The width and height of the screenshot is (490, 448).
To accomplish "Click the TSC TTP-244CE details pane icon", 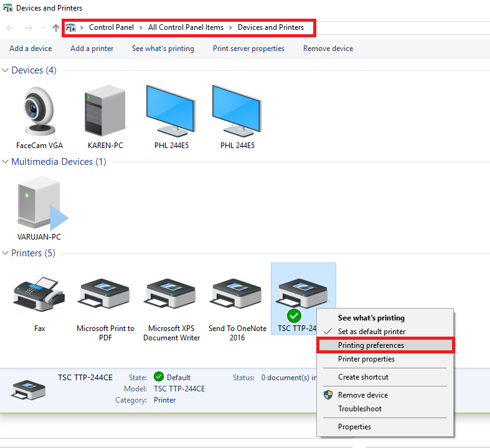I will [x=29, y=390].
